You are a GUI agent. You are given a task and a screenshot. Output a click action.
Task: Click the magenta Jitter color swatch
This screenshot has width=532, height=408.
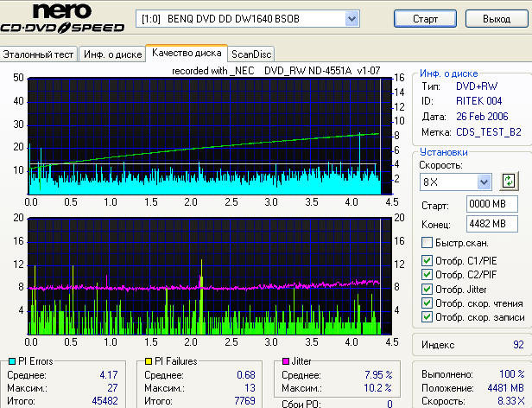286,361
